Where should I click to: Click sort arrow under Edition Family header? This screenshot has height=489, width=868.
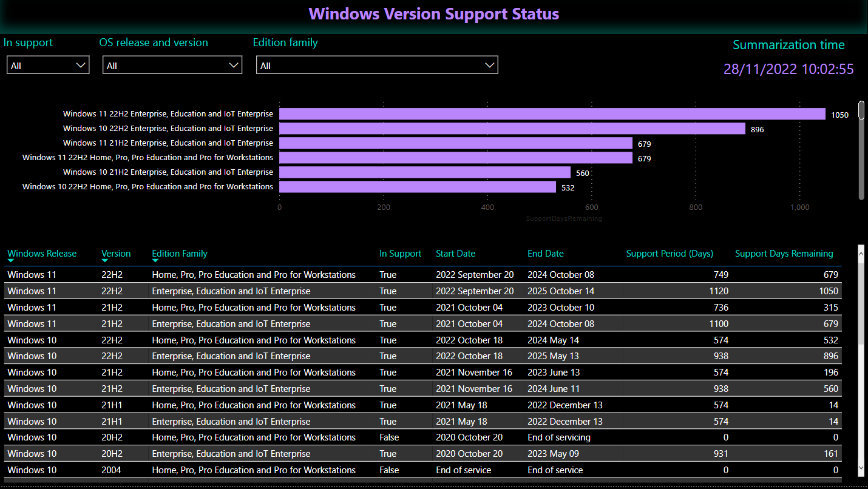(x=155, y=261)
